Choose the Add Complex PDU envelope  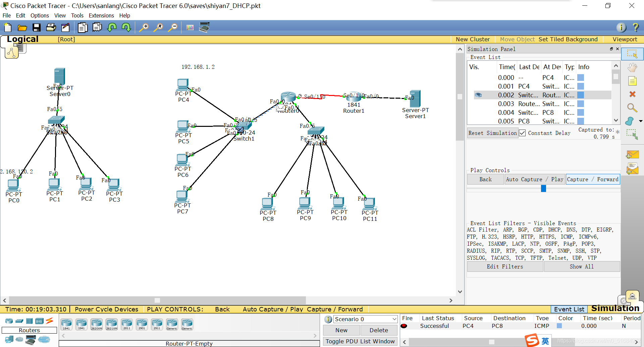[632, 169]
